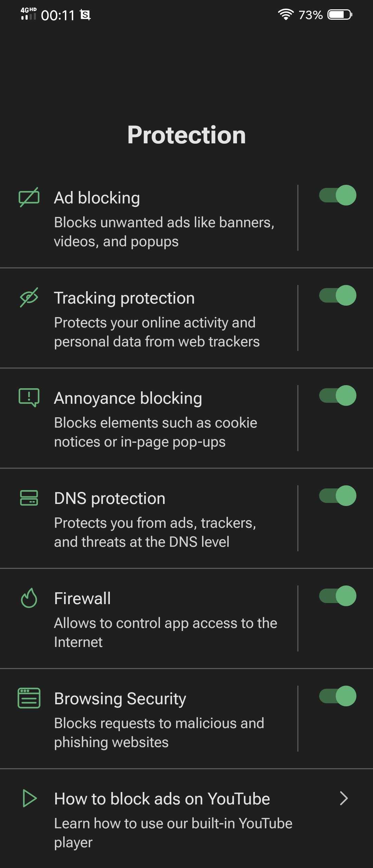This screenshot has width=373, height=868.
Task: Switch off the DNS protection toggle
Action: point(337,496)
